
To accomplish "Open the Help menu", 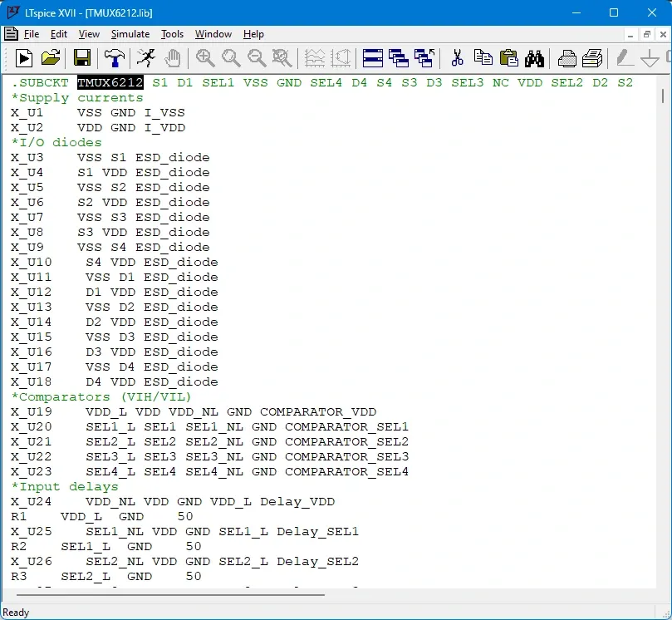I will pyautogui.click(x=253, y=34).
